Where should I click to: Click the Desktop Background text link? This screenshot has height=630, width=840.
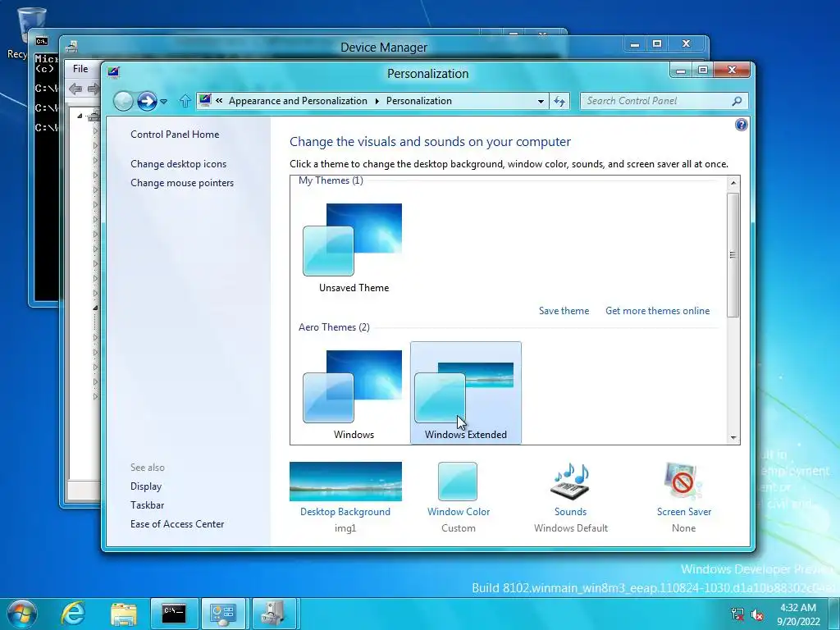pyautogui.click(x=345, y=512)
